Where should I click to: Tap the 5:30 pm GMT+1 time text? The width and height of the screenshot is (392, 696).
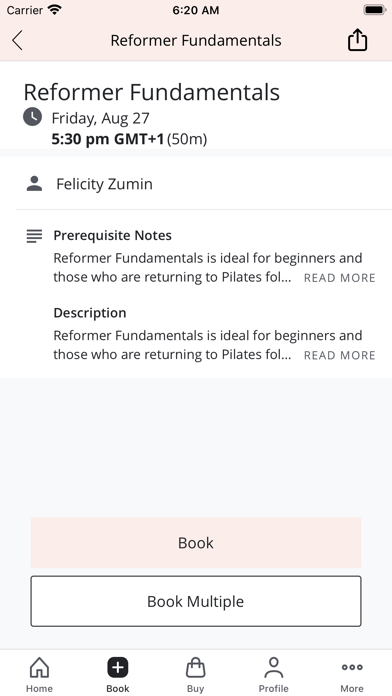[x=108, y=139]
